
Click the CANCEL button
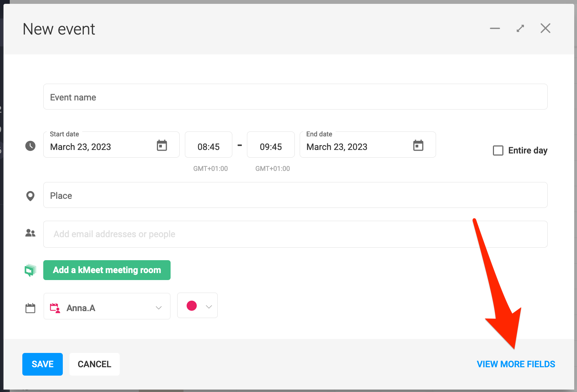(x=94, y=364)
